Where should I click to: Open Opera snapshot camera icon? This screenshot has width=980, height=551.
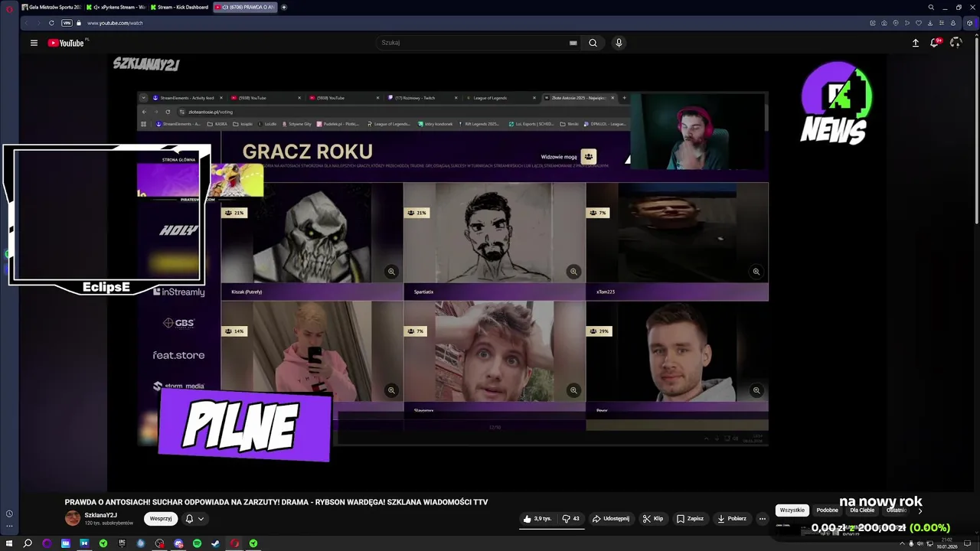click(884, 23)
